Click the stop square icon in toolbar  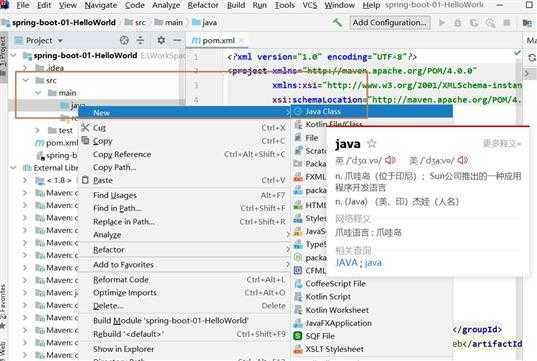click(507, 23)
